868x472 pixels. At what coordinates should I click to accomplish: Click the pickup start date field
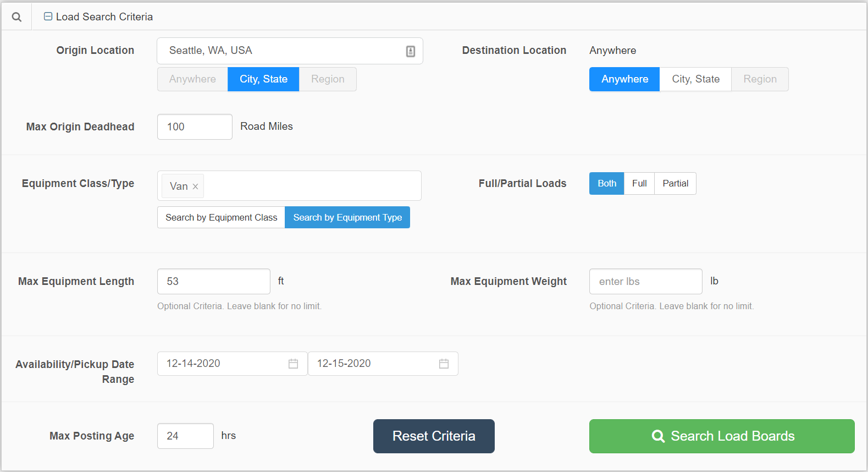click(x=233, y=364)
